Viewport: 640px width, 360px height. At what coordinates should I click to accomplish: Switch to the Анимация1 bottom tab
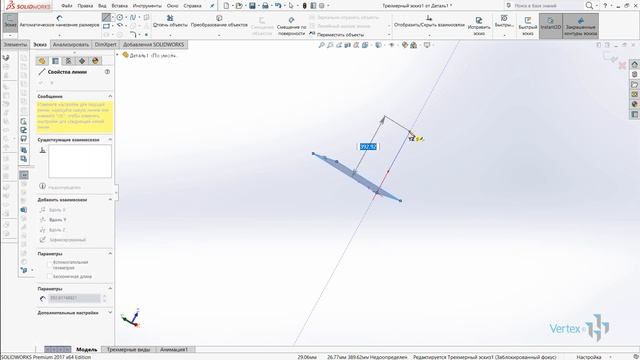click(x=174, y=349)
